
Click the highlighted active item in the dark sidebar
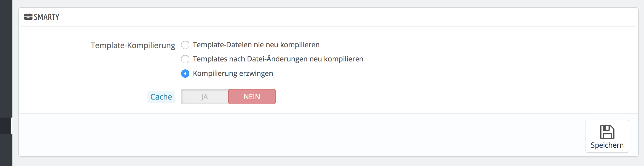pyautogui.click(x=5, y=126)
